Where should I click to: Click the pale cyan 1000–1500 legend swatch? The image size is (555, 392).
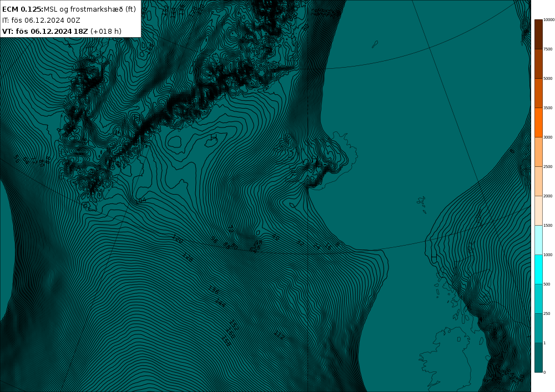coord(538,240)
